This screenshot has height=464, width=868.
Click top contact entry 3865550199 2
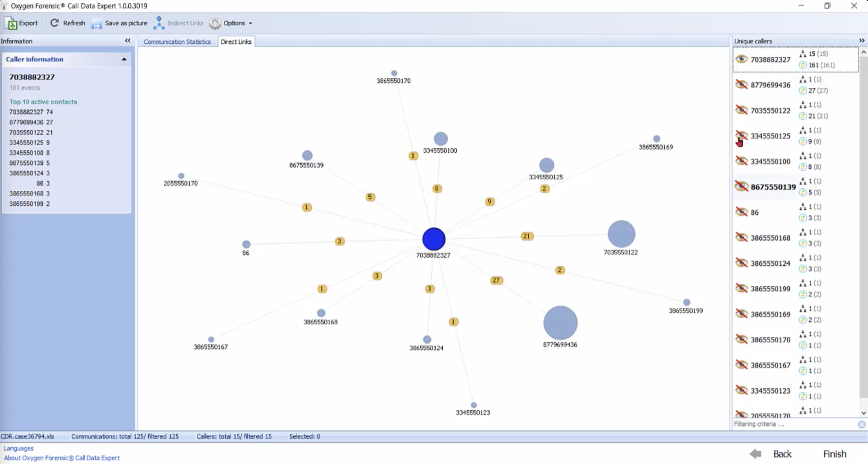30,204
